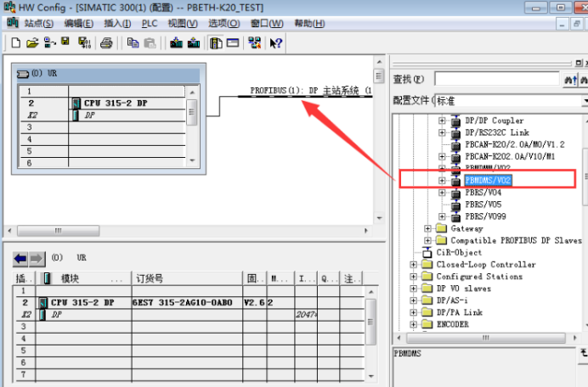Expand the DP V0 slaves folder
Viewport: 588px width, 387px height.
[x=413, y=289]
